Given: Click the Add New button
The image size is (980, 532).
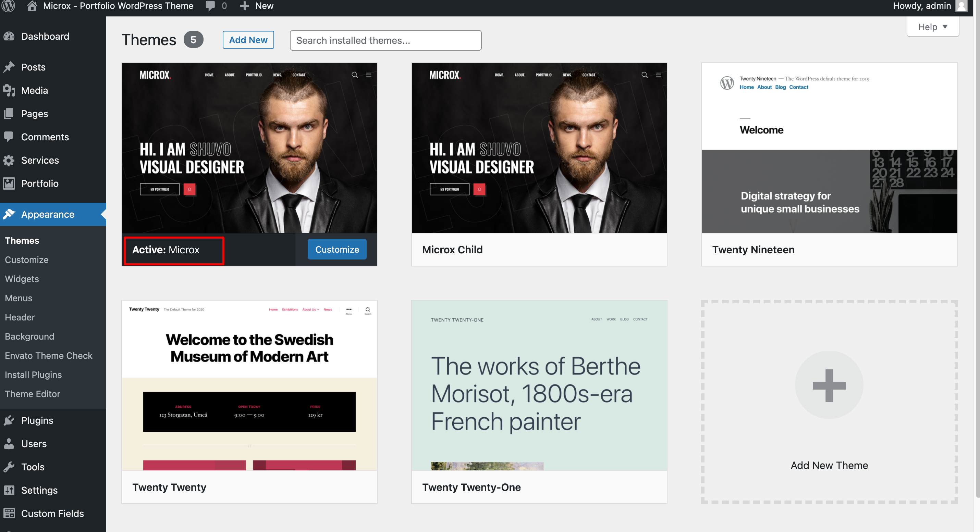Looking at the screenshot, I should [x=248, y=40].
